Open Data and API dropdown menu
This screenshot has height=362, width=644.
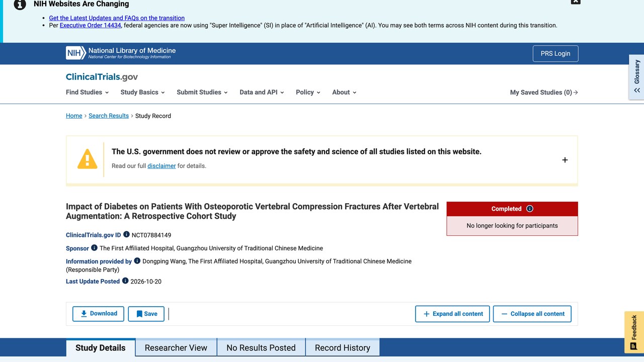pyautogui.click(x=262, y=92)
